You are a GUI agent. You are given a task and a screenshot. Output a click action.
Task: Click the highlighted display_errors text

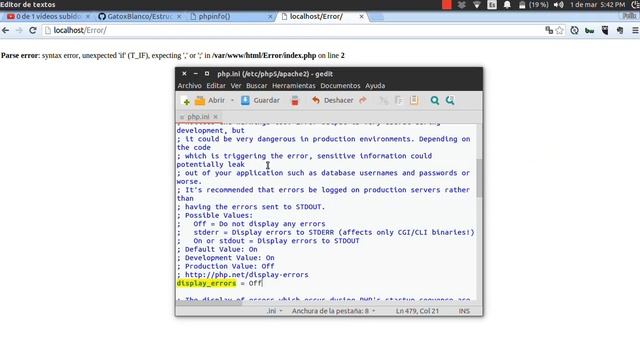[207, 283]
